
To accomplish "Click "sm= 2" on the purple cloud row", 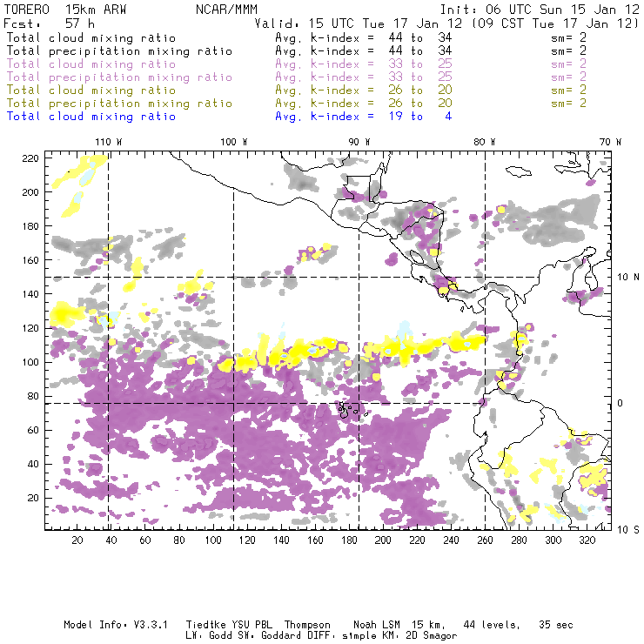I will point(569,64).
